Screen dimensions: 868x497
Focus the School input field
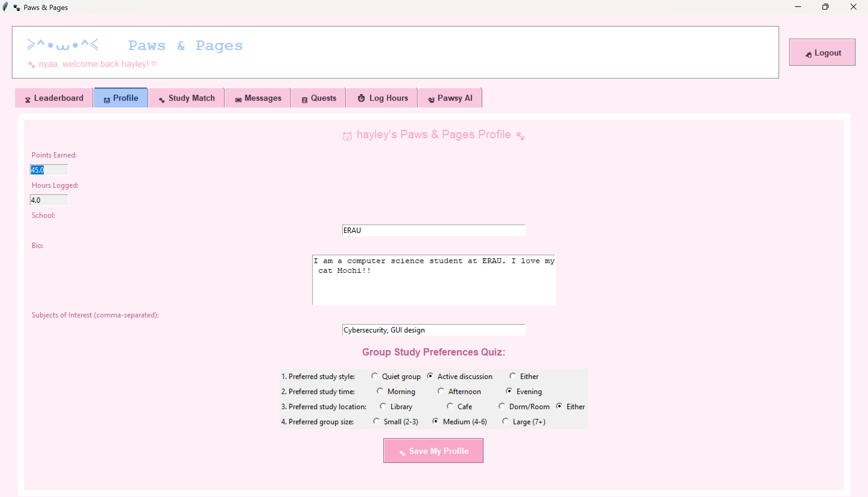coord(433,231)
